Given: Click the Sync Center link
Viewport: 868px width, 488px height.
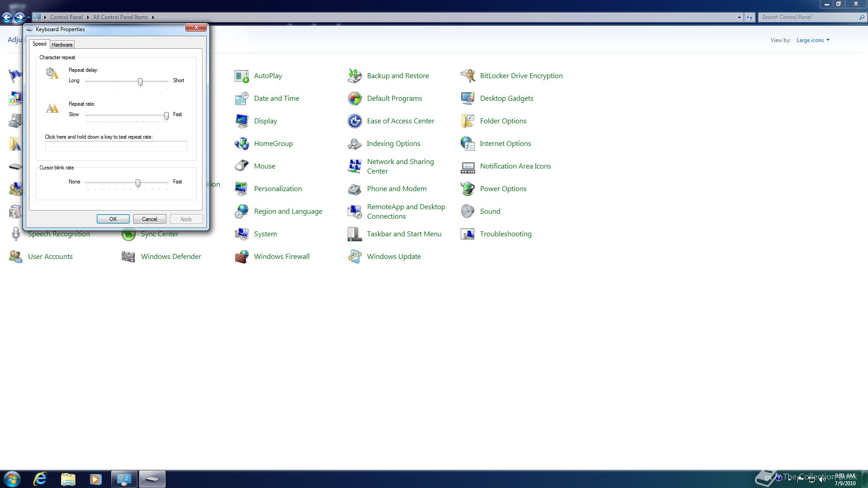Looking at the screenshot, I should coord(160,234).
